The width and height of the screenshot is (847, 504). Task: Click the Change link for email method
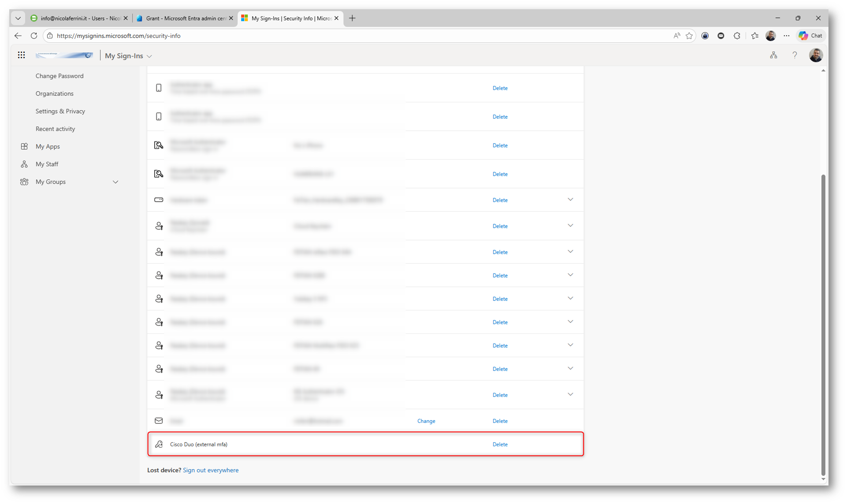pos(426,421)
